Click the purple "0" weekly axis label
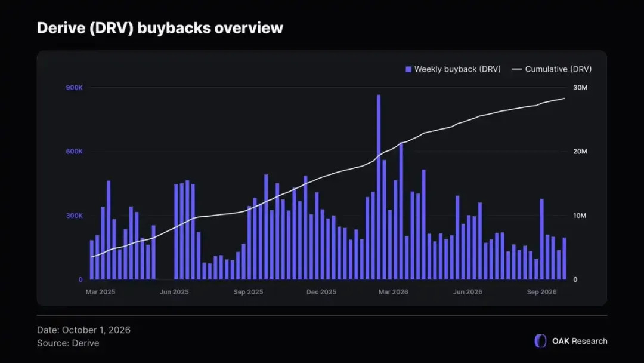The image size is (644, 363). click(80, 279)
